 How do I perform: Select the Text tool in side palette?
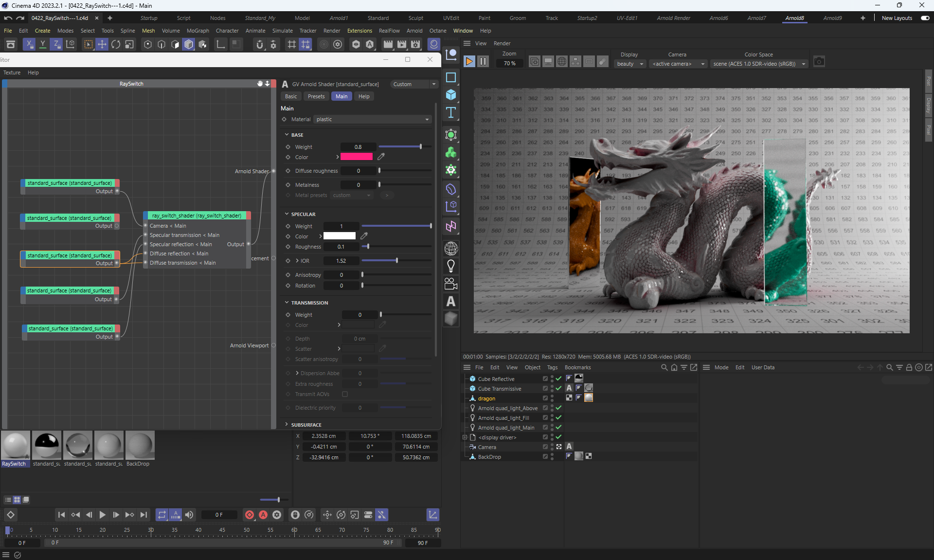(451, 113)
